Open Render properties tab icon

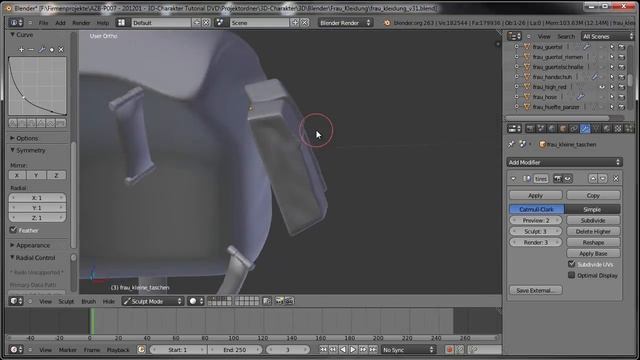click(530, 129)
